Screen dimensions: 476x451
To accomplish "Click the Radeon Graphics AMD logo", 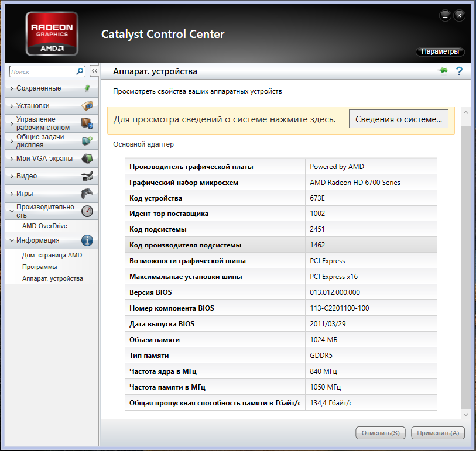I will [52, 34].
